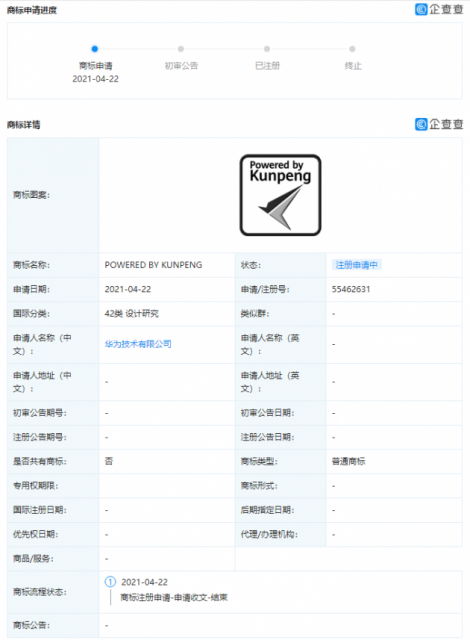The image size is (470, 640).
Task: Select application date 2021-04-22 in table
Action: click(x=128, y=289)
